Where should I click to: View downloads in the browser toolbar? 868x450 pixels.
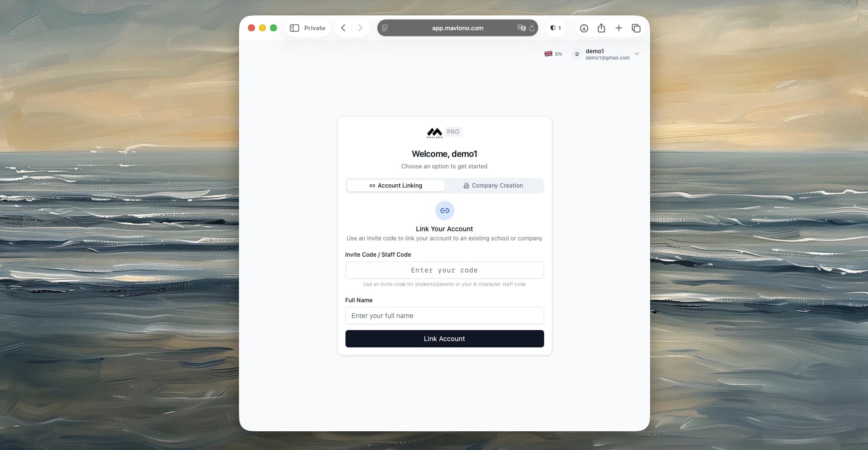584,28
